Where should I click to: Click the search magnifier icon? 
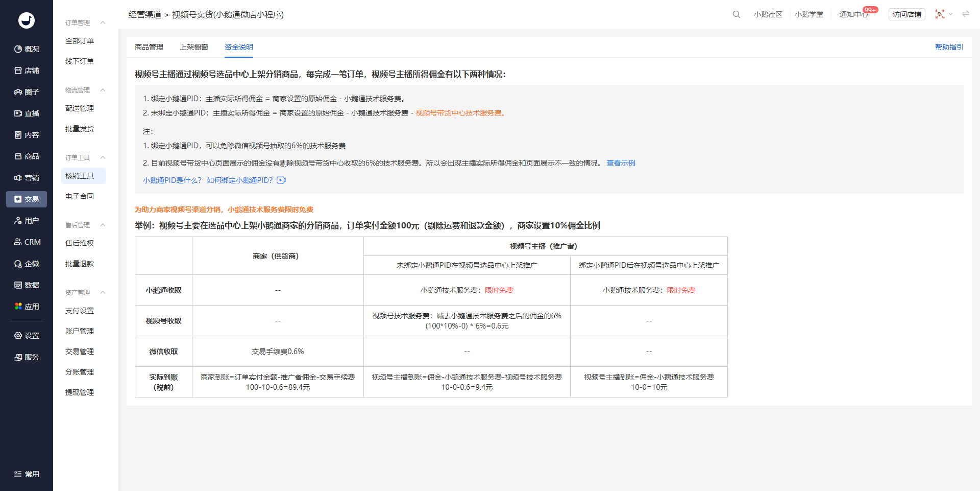pos(736,14)
